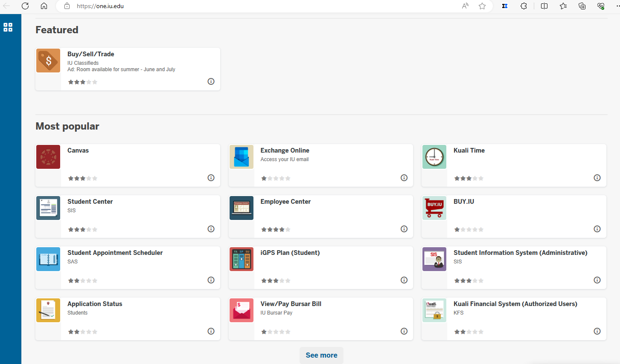
Task: Show info for Exchange Online
Action: [x=404, y=178]
